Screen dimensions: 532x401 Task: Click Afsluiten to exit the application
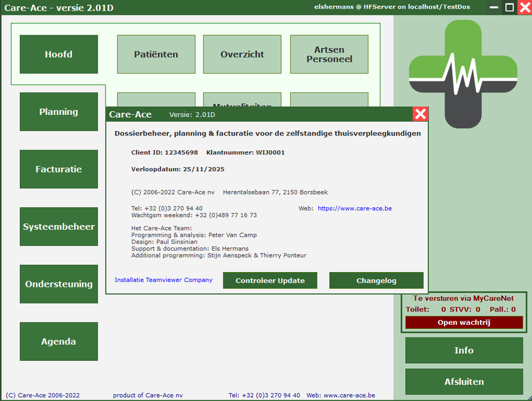(464, 382)
